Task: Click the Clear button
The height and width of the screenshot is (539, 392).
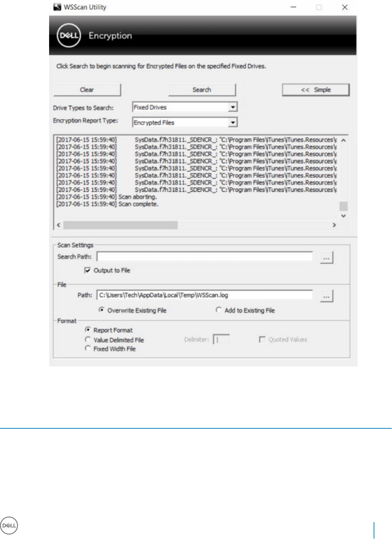Action: click(87, 90)
